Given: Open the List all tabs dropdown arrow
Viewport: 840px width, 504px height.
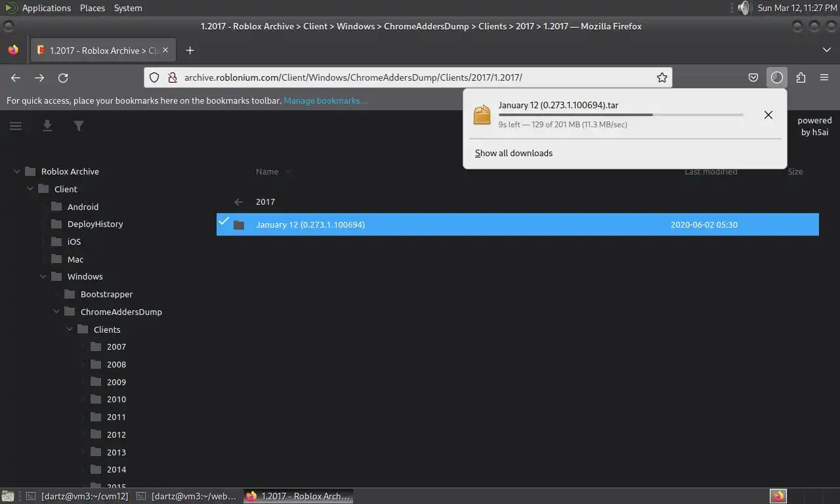Looking at the screenshot, I should click(x=826, y=50).
